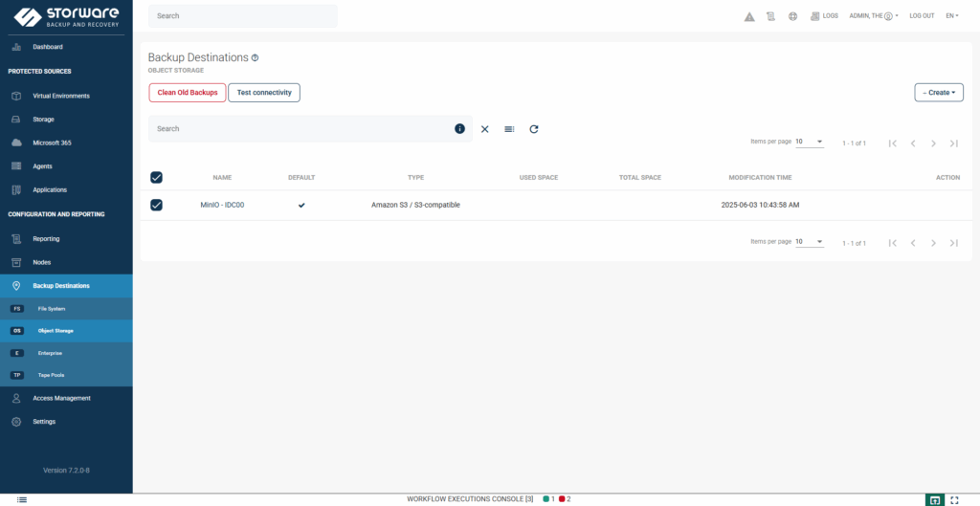Image resolution: width=980 pixels, height=506 pixels.
Task: Click the Clean Old Backups button
Action: (x=188, y=93)
